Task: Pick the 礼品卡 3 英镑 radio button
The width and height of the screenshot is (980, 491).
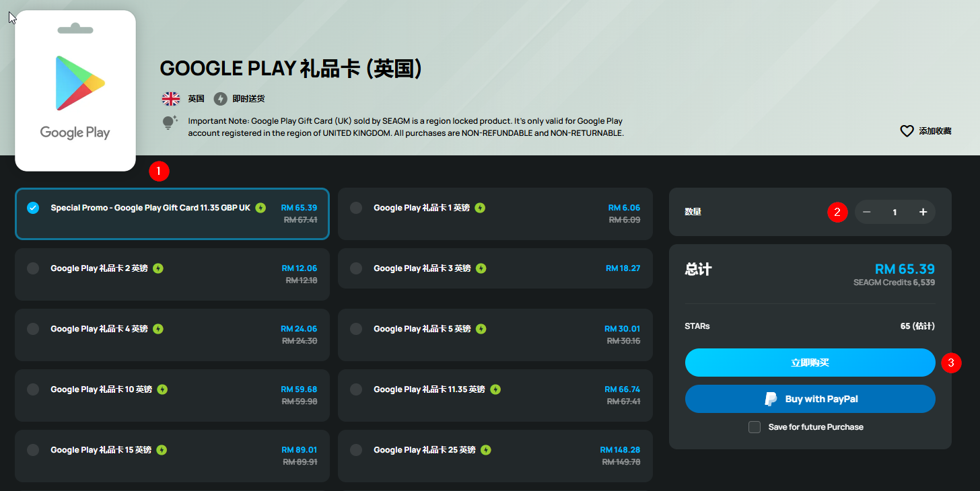Action: coord(356,268)
